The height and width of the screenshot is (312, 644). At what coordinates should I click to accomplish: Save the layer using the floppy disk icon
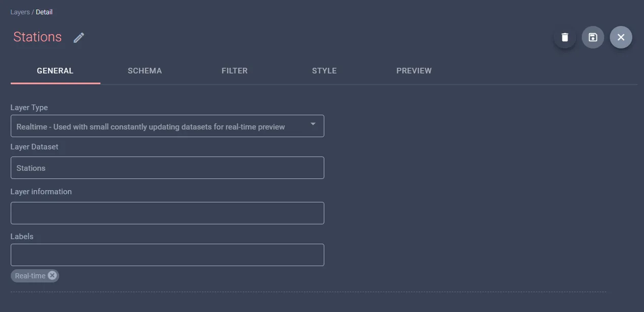(x=593, y=37)
